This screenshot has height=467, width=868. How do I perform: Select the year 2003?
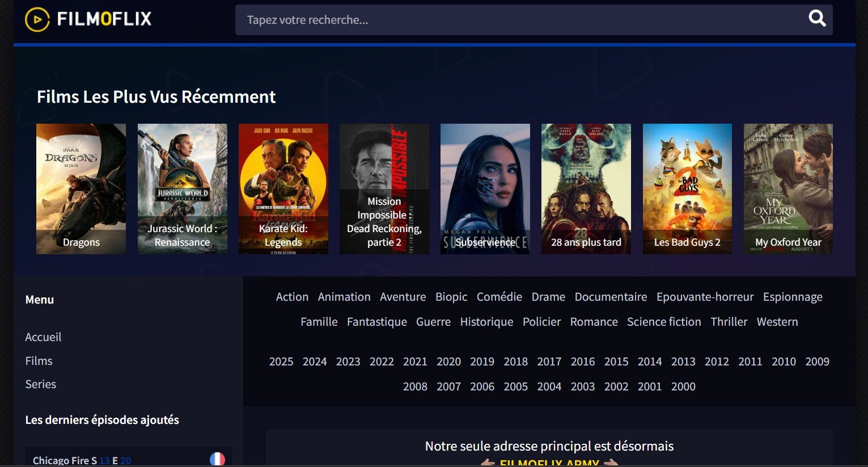pos(583,386)
